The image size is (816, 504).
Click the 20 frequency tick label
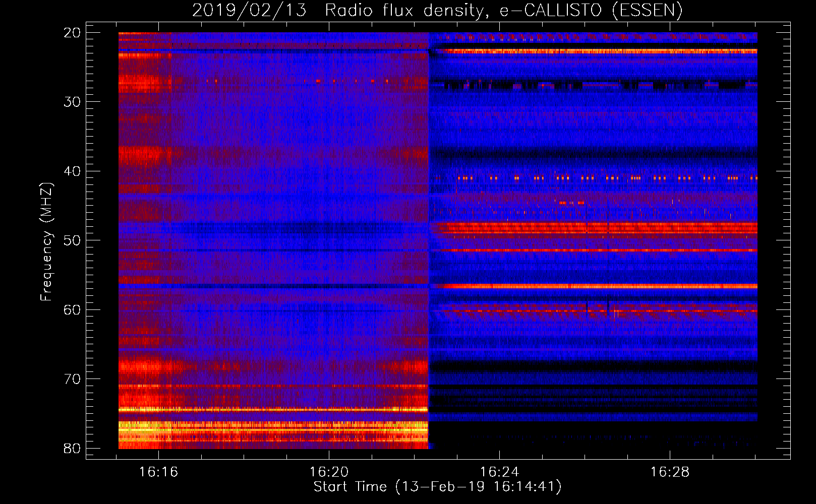pyautogui.click(x=73, y=33)
